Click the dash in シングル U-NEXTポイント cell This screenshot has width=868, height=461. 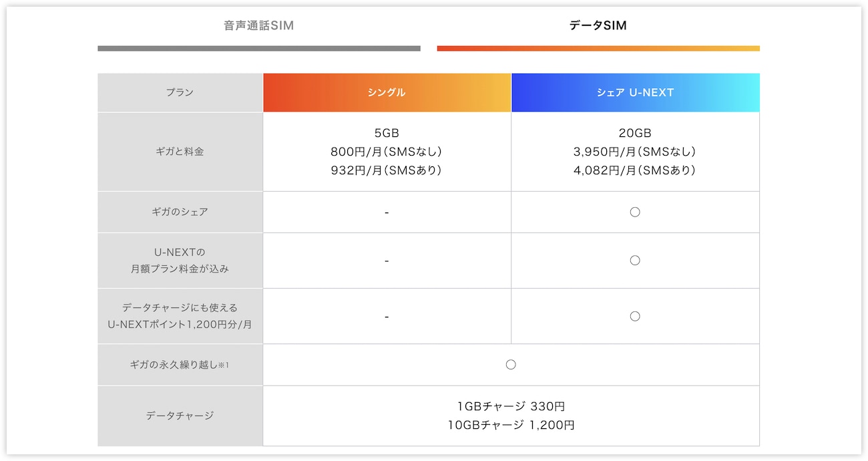point(387,316)
